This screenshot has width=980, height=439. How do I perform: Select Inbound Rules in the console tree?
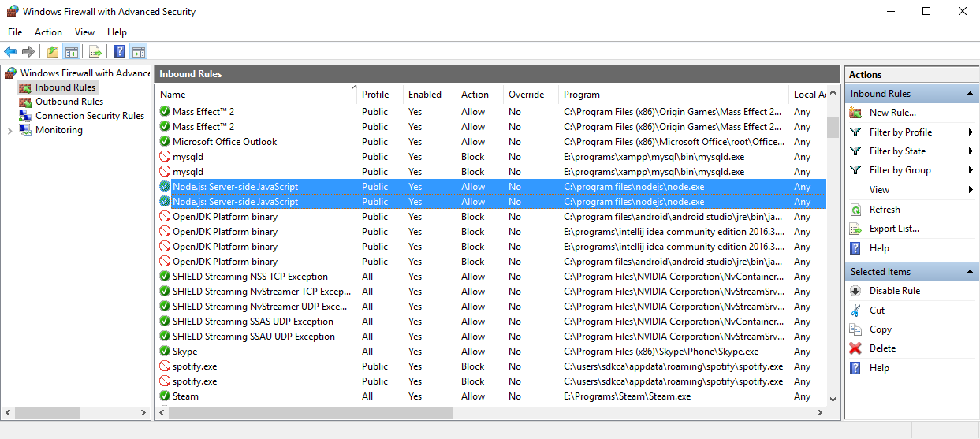[65, 87]
